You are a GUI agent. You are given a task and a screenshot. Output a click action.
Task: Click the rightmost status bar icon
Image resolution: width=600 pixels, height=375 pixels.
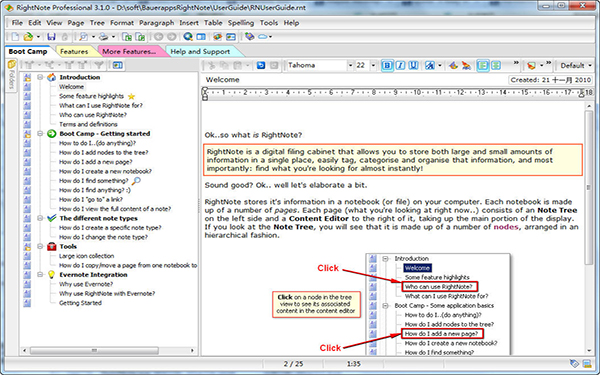[x=587, y=364]
